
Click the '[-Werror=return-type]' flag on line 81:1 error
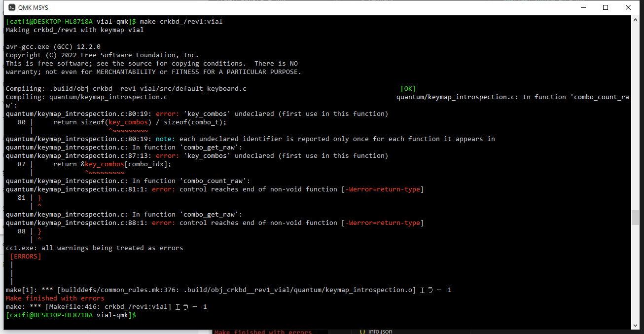point(383,189)
